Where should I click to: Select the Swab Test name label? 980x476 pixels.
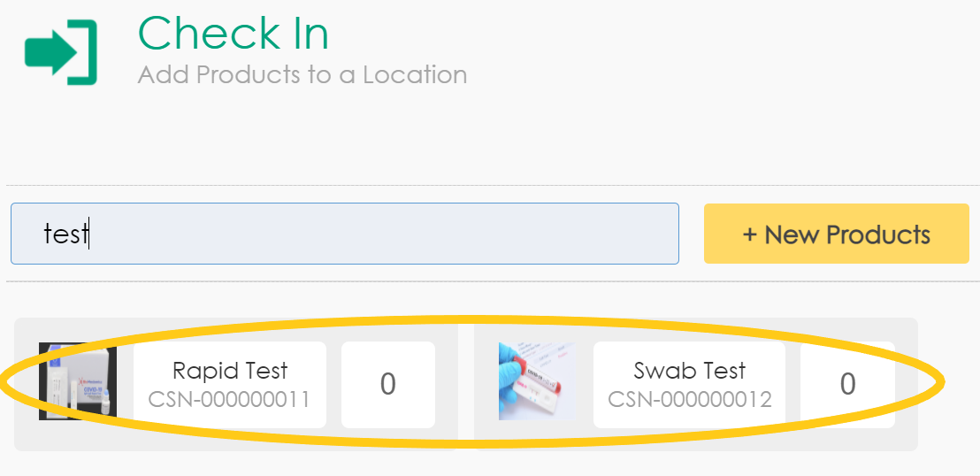(x=690, y=371)
